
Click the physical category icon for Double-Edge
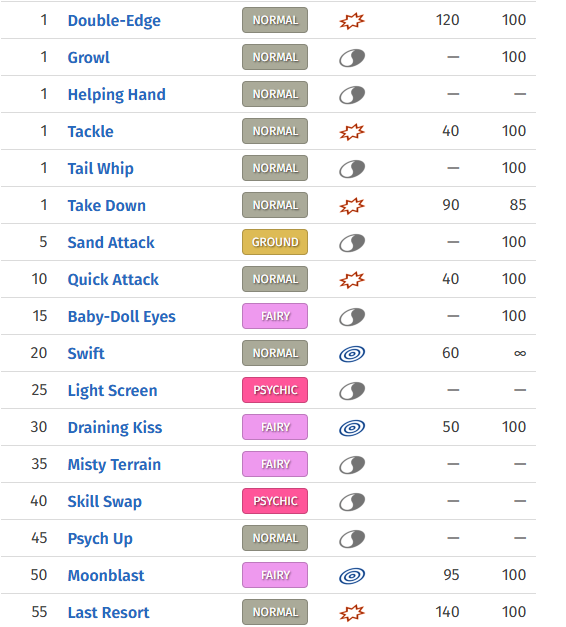(x=352, y=20)
